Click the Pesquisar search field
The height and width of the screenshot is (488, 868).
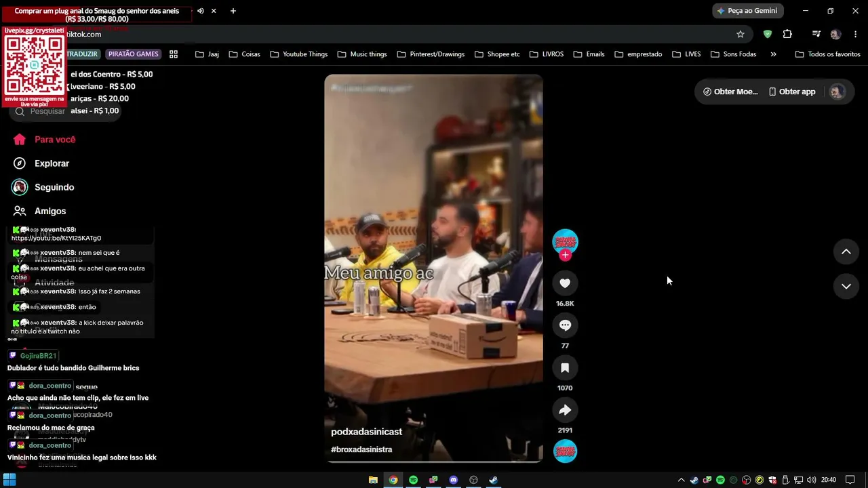(x=65, y=111)
